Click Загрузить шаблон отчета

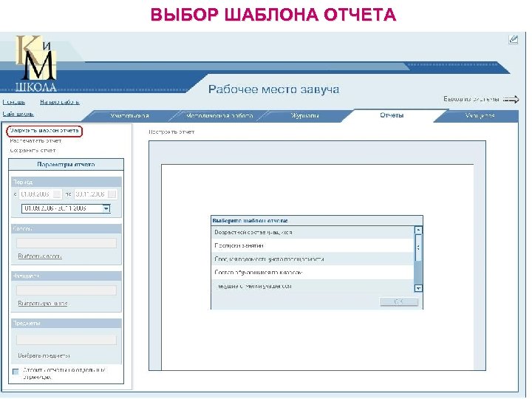(44, 130)
